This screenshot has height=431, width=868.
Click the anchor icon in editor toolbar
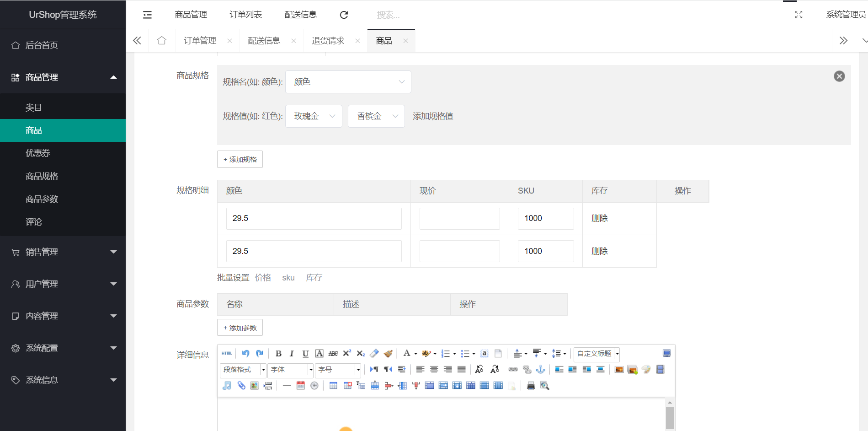click(x=541, y=370)
